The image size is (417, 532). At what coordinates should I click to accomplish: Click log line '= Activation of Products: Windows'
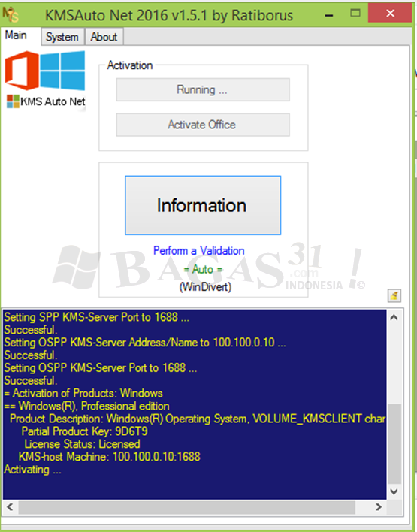pos(83,394)
